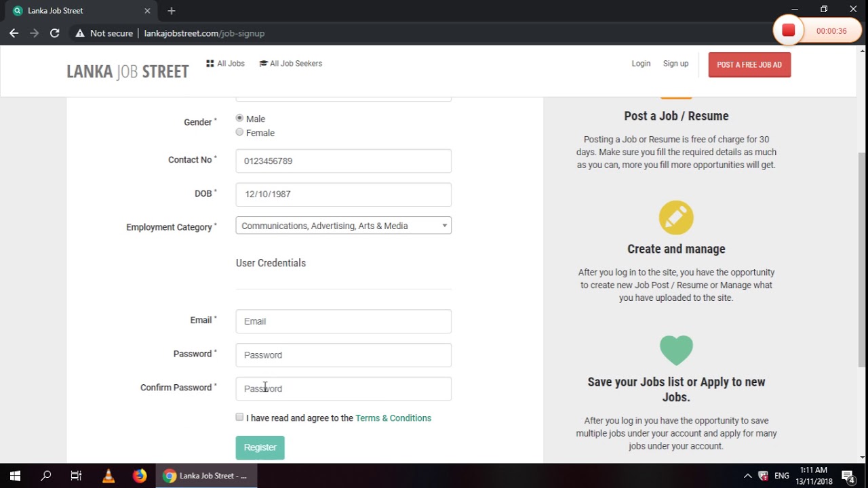This screenshot has height=488, width=868.
Task: Click the DOB date field
Action: [x=343, y=195]
